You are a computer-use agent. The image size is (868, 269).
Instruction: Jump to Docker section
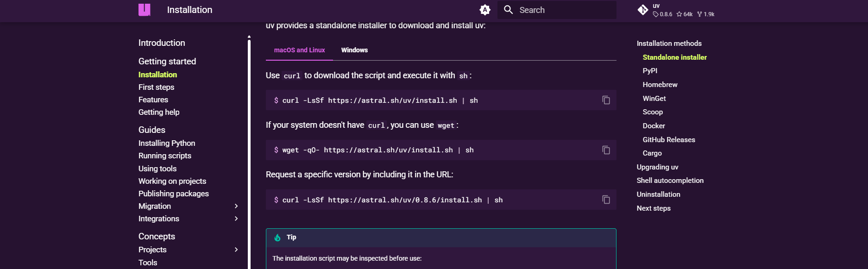click(x=654, y=125)
